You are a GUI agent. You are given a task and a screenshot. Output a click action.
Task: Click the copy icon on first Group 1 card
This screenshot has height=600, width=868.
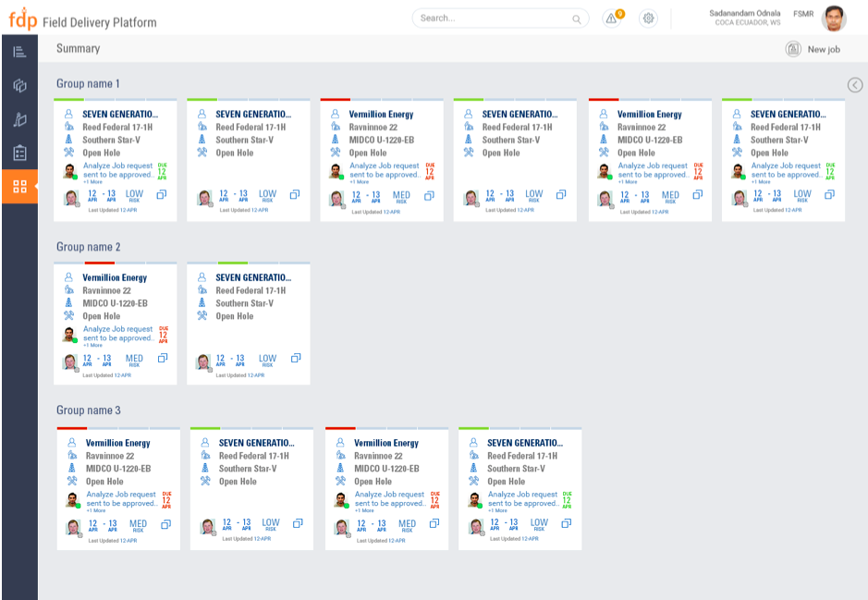tap(161, 195)
